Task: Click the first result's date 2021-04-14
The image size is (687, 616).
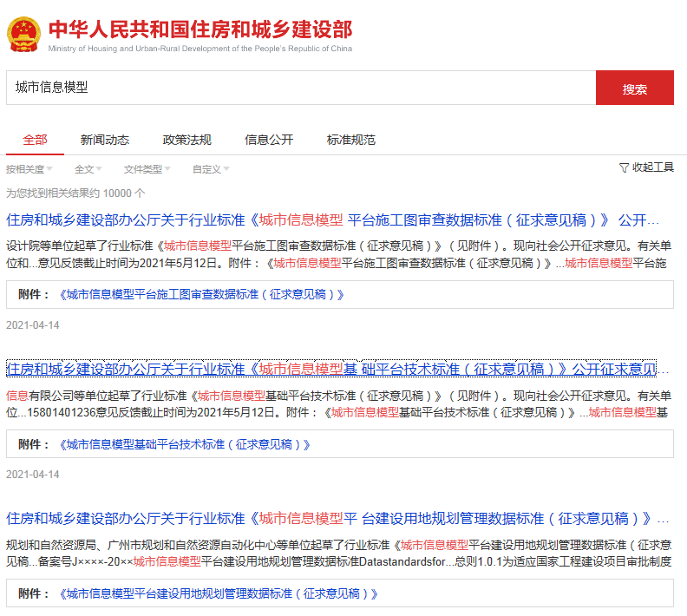Action: tap(32, 325)
